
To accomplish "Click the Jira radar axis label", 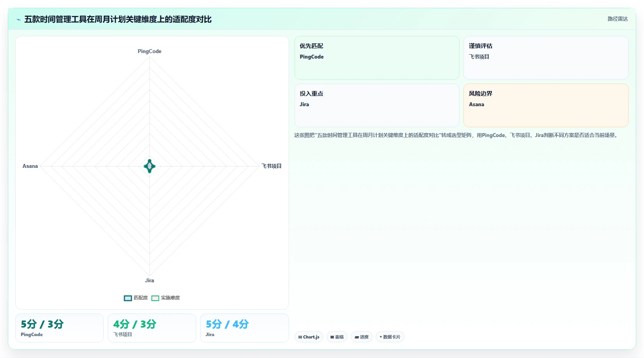I will pos(149,280).
